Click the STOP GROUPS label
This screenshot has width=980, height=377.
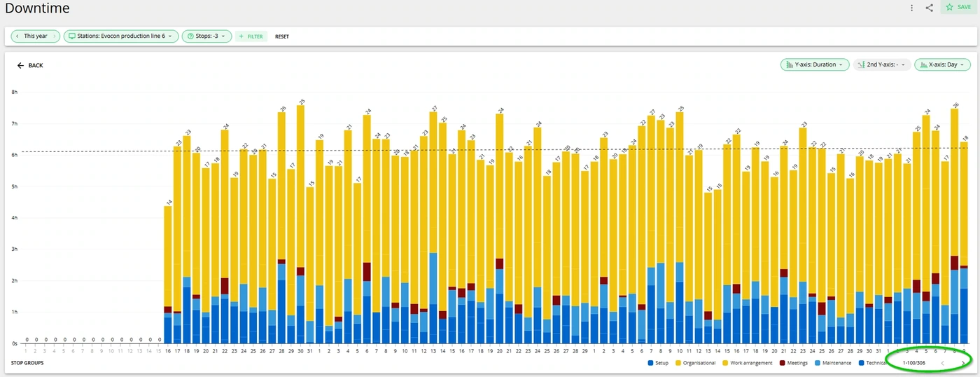(26, 363)
